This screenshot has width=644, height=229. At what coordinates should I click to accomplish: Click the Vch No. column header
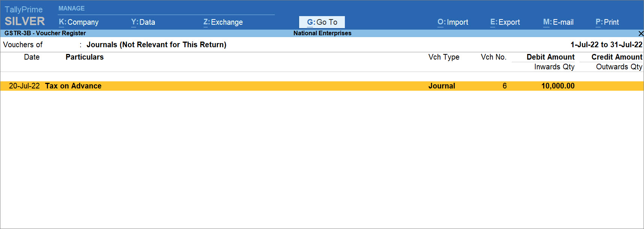[x=494, y=57]
